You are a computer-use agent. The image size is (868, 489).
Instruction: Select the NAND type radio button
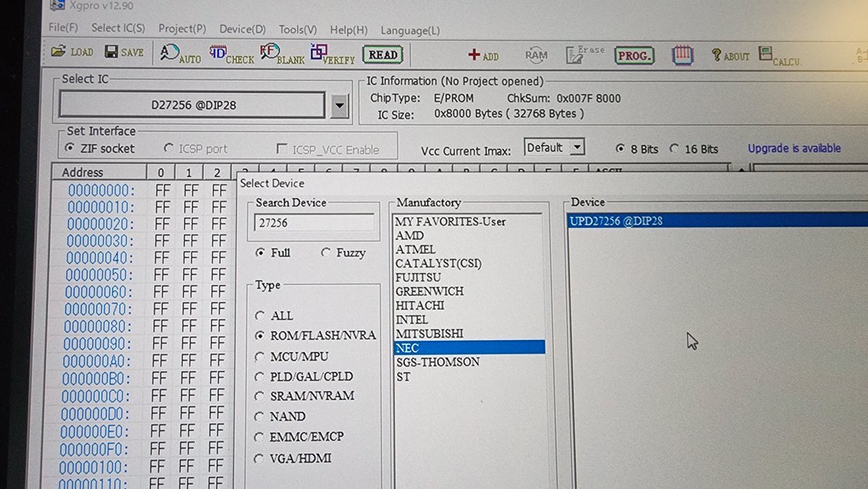click(260, 416)
